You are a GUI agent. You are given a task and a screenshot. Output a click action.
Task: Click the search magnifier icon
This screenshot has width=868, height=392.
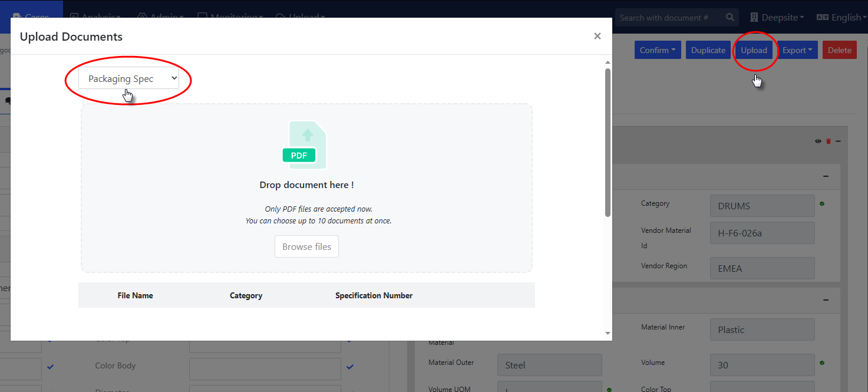[x=730, y=18]
